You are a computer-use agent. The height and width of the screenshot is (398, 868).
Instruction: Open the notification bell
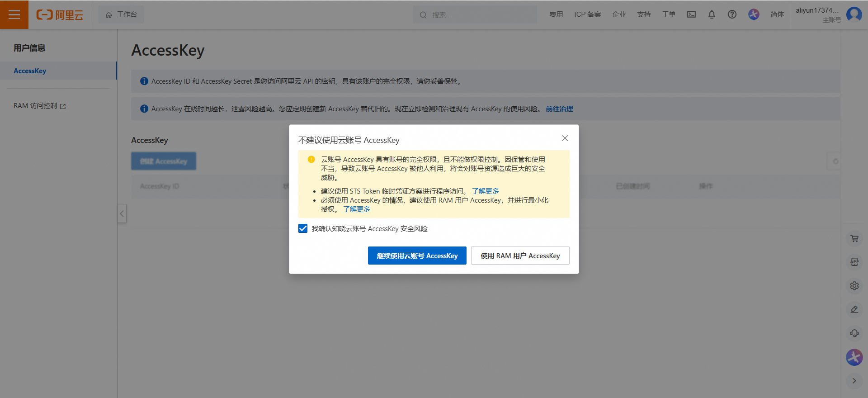pos(712,14)
